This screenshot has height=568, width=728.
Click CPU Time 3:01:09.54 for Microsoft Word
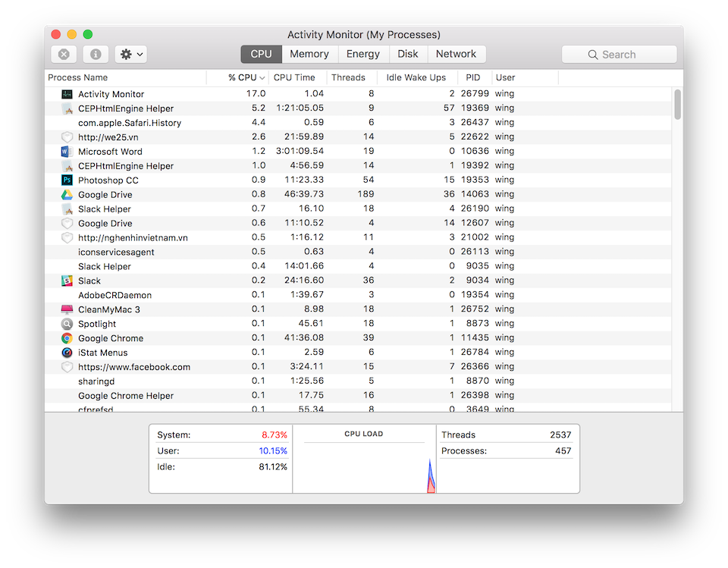click(x=300, y=152)
